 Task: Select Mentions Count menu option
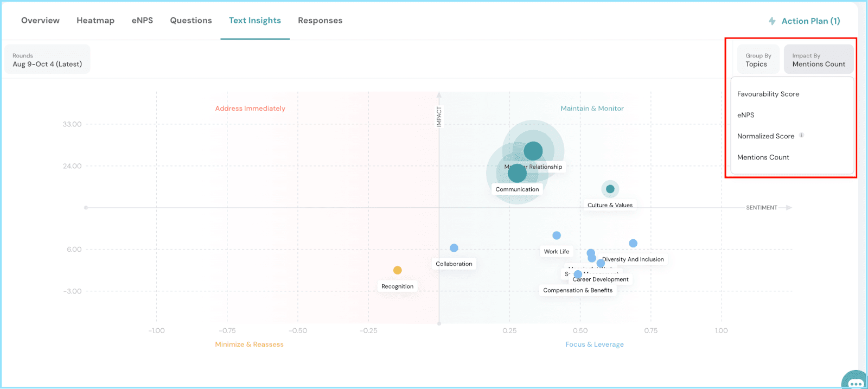pyautogui.click(x=763, y=157)
